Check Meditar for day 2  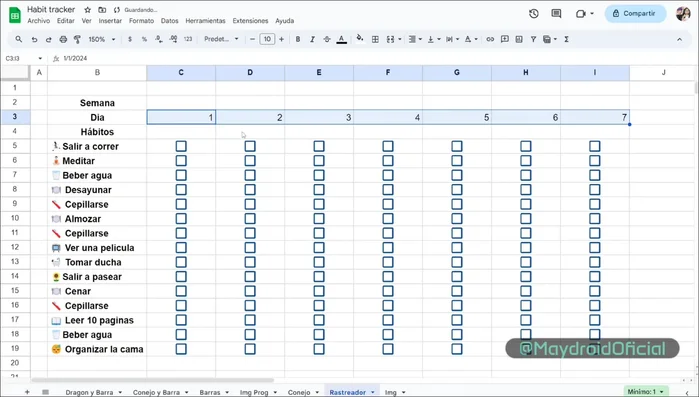point(250,161)
